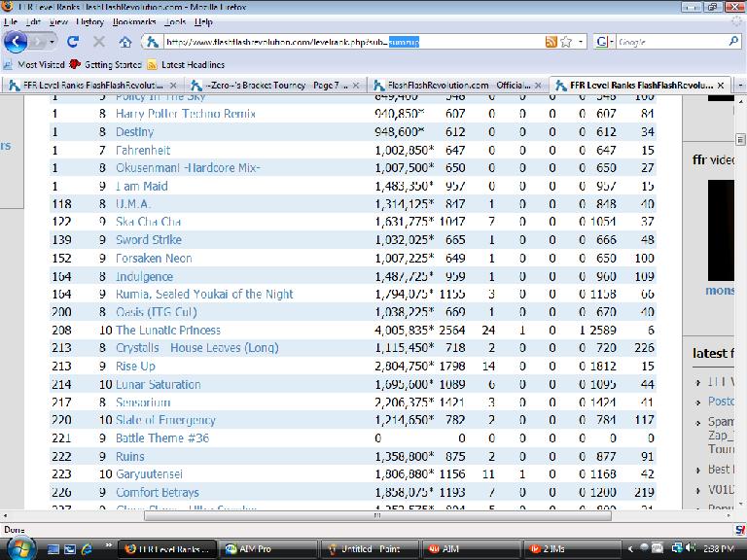
Task: Expand the address bar history dropdown
Action: [581, 42]
